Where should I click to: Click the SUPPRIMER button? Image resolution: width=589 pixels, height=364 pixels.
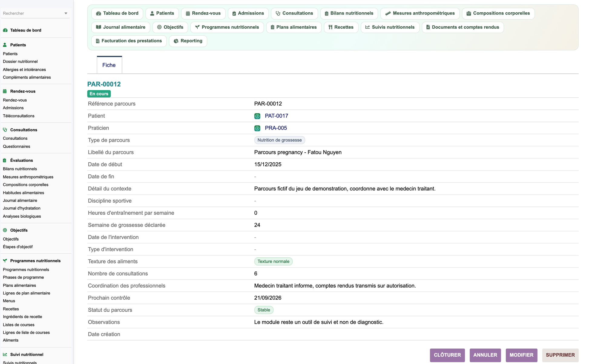[x=560, y=355]
